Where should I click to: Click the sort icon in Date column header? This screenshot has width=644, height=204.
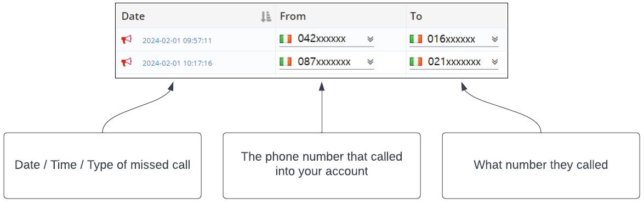(x=266, y=16)
